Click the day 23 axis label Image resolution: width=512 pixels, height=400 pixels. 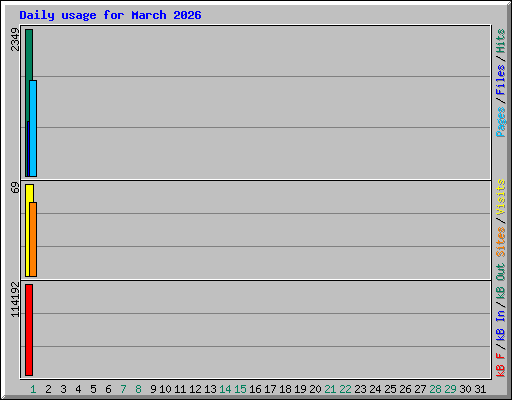pos(360,389)
